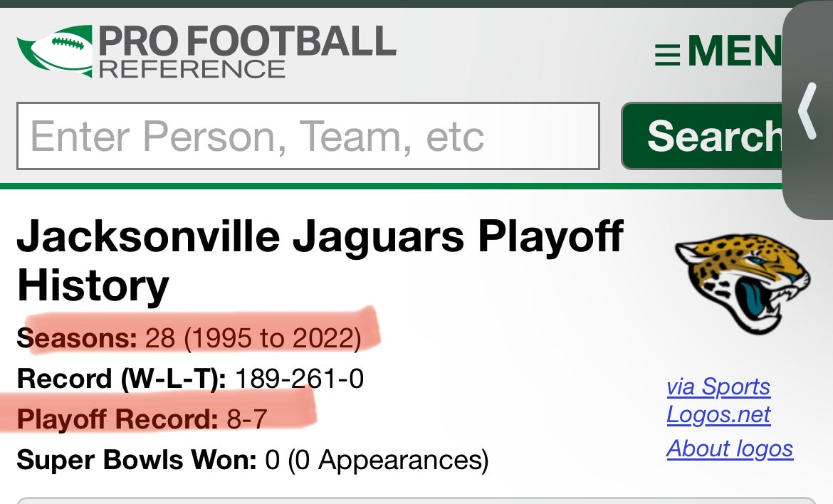Viewport: 833px width, 504px height.
Task: Click the 189-261-0 record value
Action: click(x=299, y=379)
